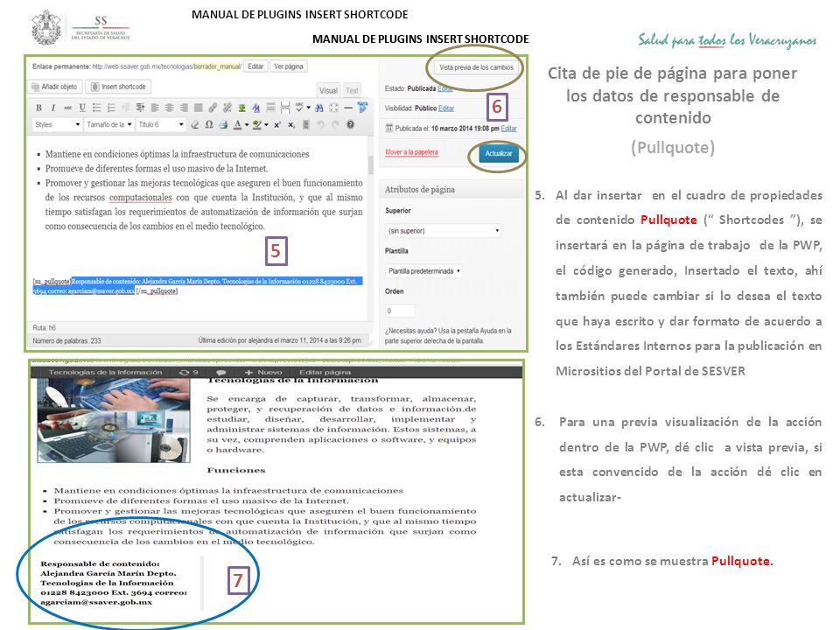The image size is (840, 630).
Task: Open the Título 6 format dropdown
Action: point(161,124)
